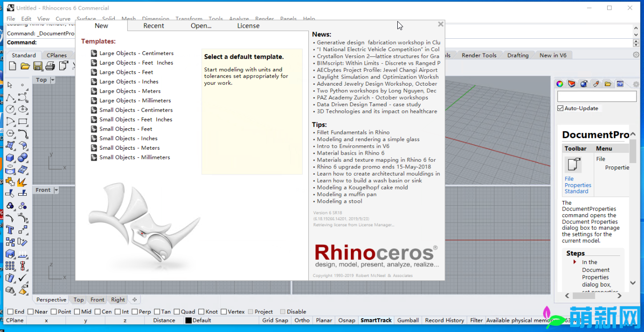Viewport: 644px width, 332px height.
Task: Open the color wheel Properties panel tab
Action: pos(559,84)
